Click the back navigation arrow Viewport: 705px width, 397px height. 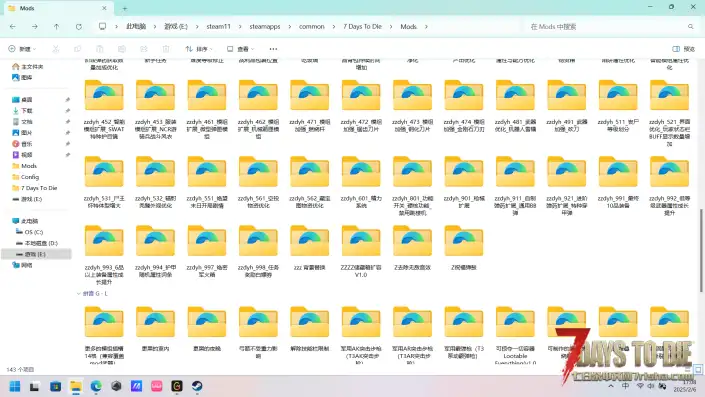point(13,27)
